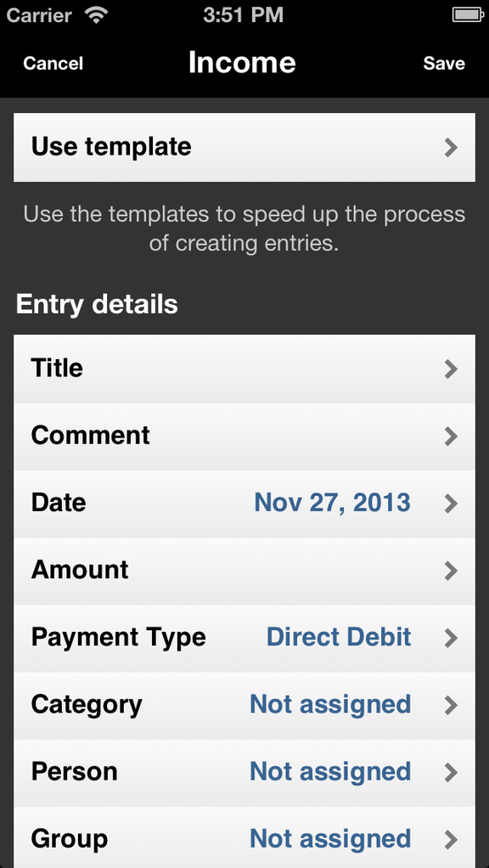
Task: Open the Comment field row
Action: click(x=244, y=437)
